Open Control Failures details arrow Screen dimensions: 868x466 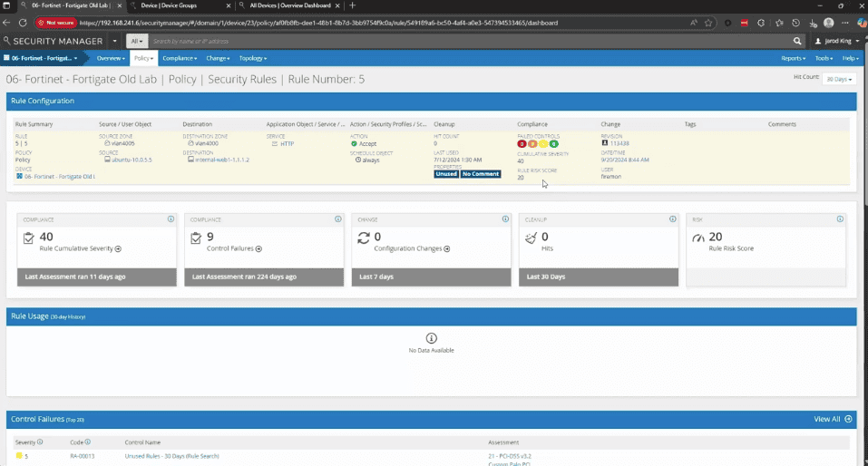click(258, 249)
